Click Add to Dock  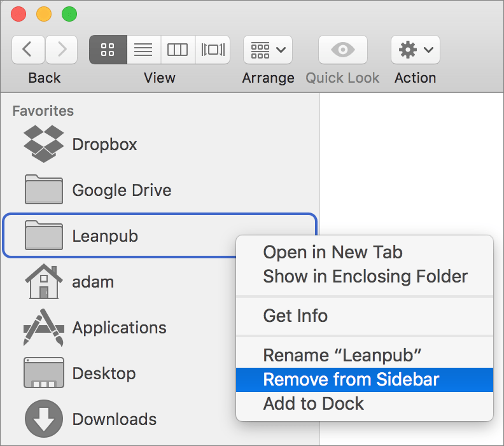point(314,403)
